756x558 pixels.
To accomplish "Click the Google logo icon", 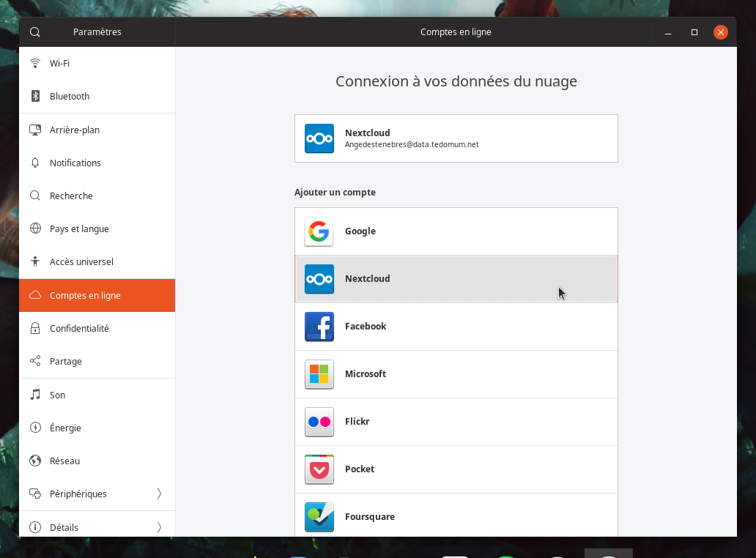I will tap(319, 231).
